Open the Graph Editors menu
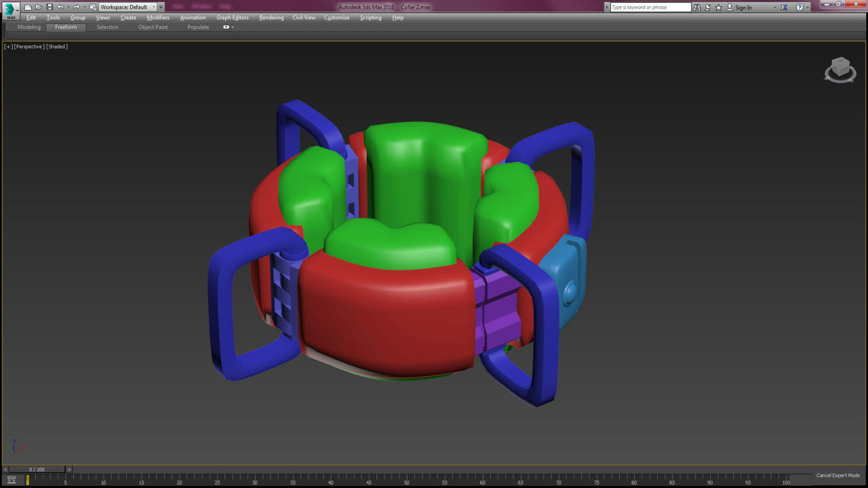The width and height of the screenshot is (868, 488). pos(233,18)
